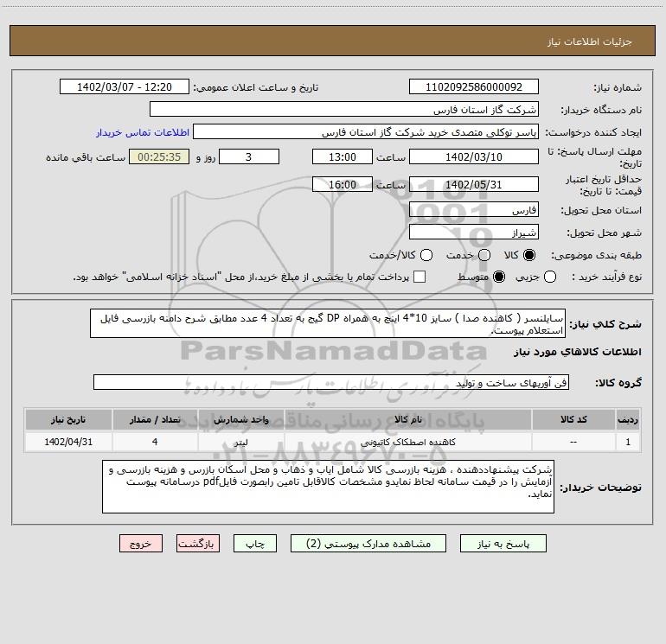This screenshot has width=666, height=644.
Task: Click the unit cell لیتر
Action: (240, 442)
